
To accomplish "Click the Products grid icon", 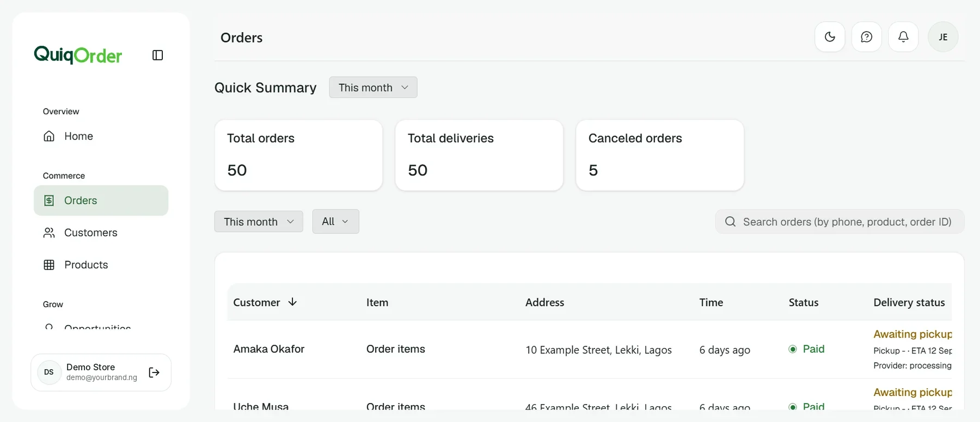I will click(49, 265).
